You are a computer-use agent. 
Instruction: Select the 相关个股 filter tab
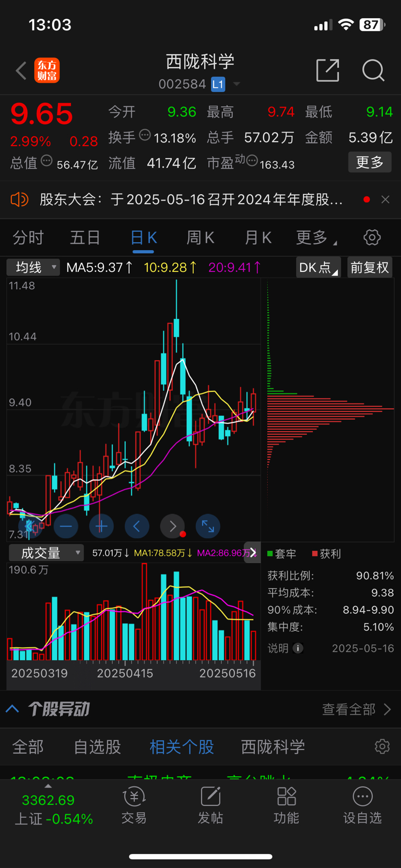[182, 747]
